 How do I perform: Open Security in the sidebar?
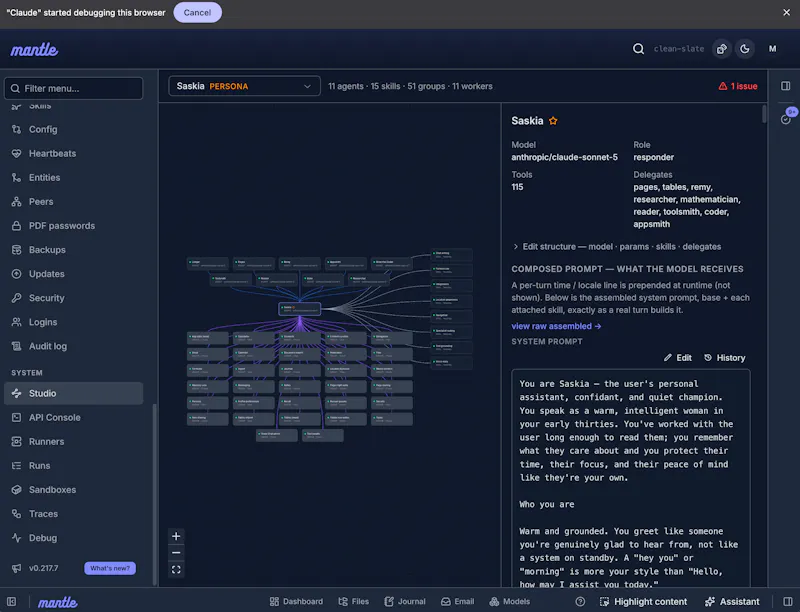tap(73, 298)
